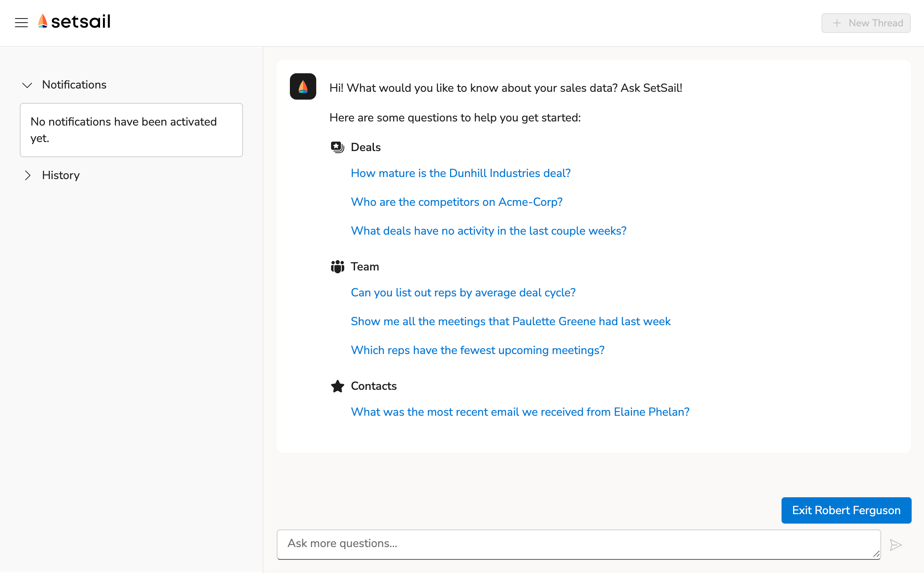Click the input field resize handle
Image resolution: width=924 pixels, height=573 pixels.
pos(876,554)
